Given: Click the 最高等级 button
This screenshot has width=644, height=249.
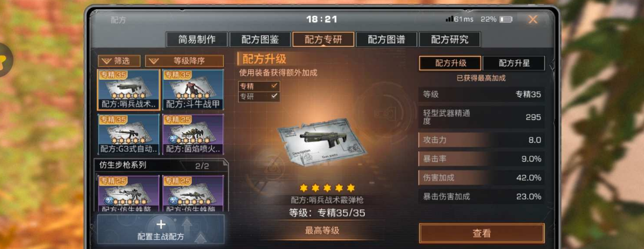Looking at the screenshot, I should point(322,230).
